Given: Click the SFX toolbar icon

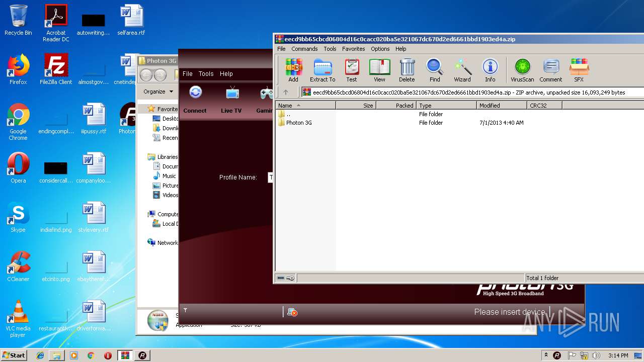Looking at the screenshot, I should click(x=579, y=70).
